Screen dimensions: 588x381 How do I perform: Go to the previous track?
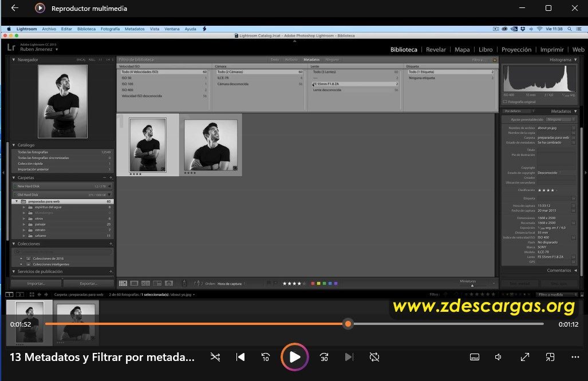tap(240, 357)
